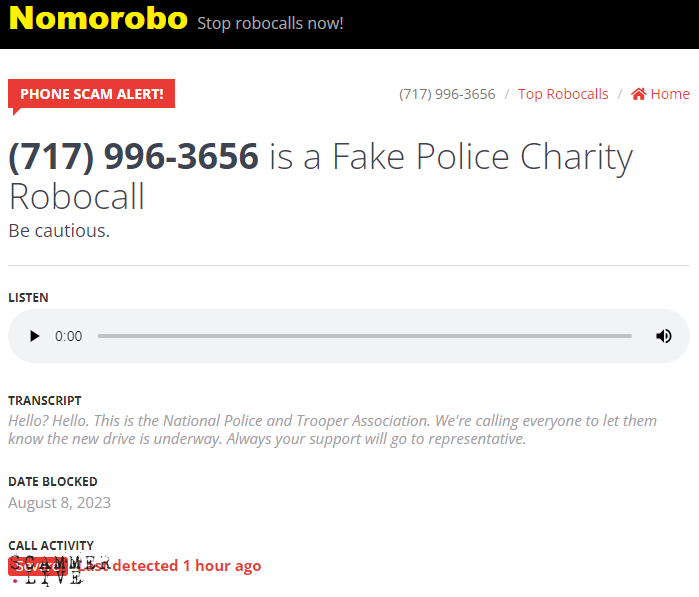Click the August 8, 2023 date
The width and height of the screenshot is (699, 597).
(x=59, y=502)
